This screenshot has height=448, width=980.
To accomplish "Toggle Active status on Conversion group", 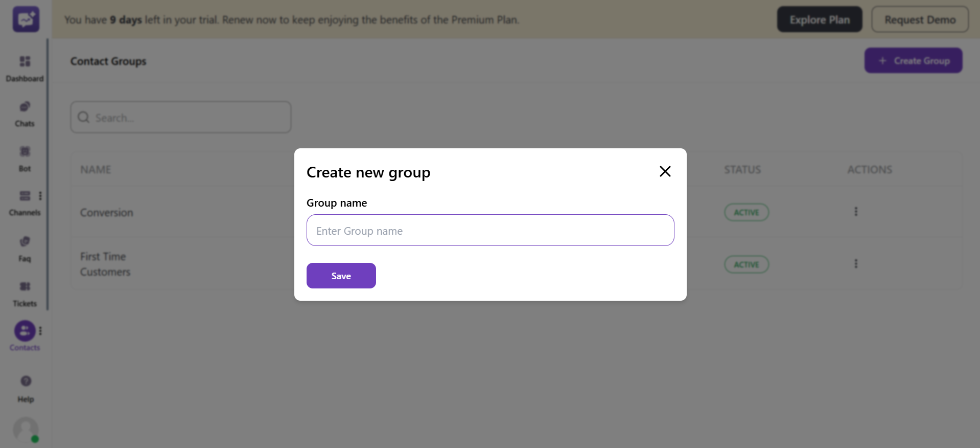I will click(746, 212).
